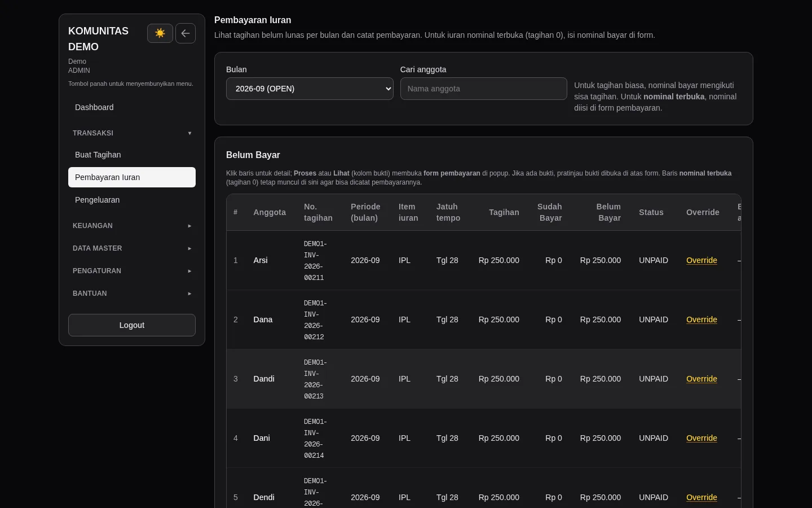Expand the PENGATURAN section
This screenshot has height=508, width=812.
(x=132, y=271)
